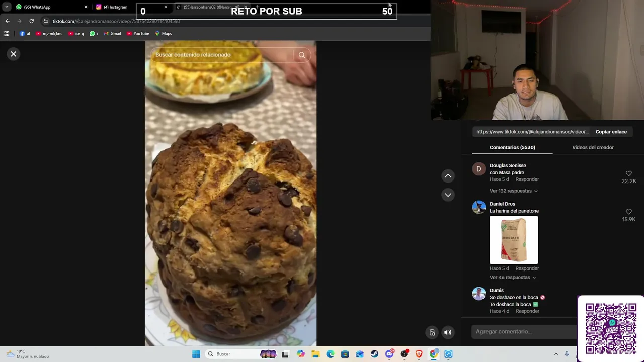Click the video link URL text field

[532, 132]
